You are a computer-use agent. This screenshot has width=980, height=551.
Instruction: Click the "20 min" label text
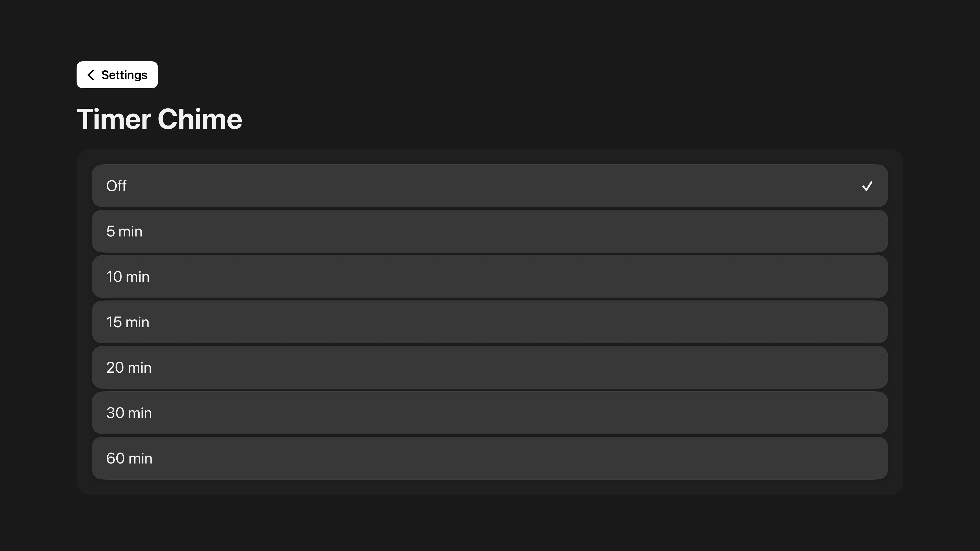click(129, 367)
